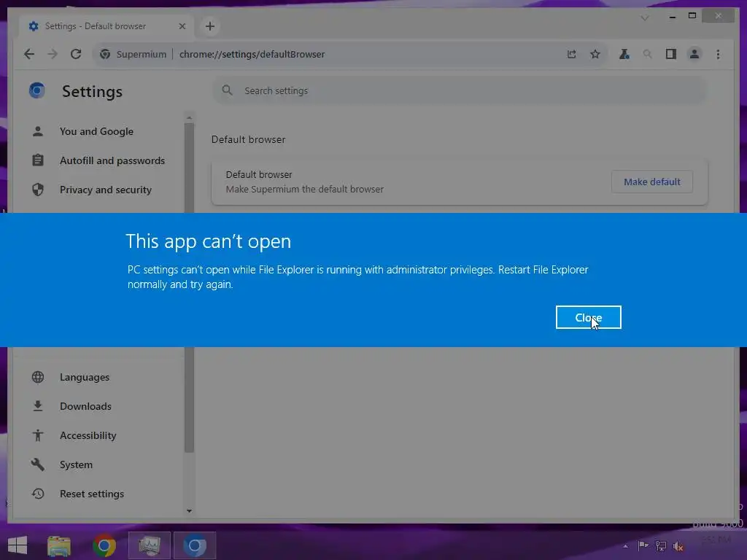Open System settings section

pyautogui.click(x=76, y=464)
